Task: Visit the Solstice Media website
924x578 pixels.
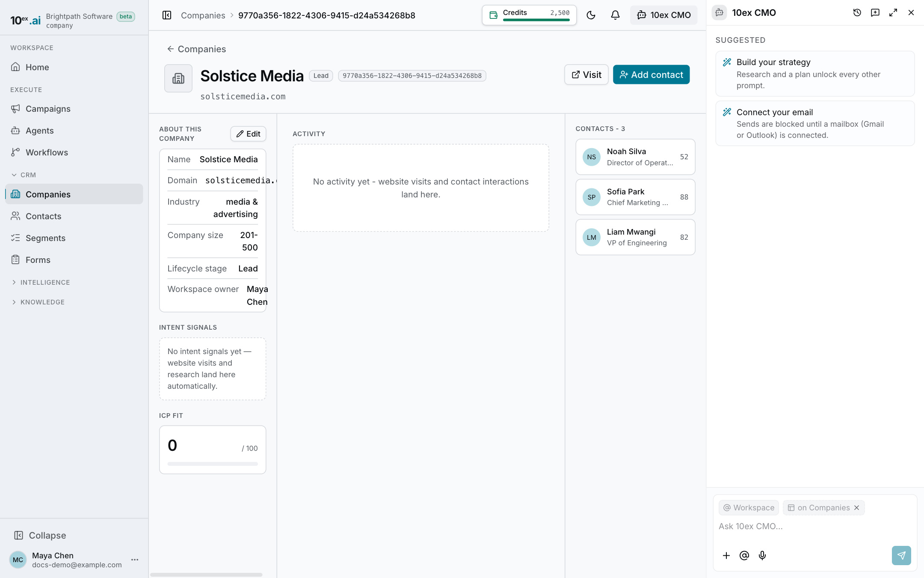Action: (x=586, y=74)
